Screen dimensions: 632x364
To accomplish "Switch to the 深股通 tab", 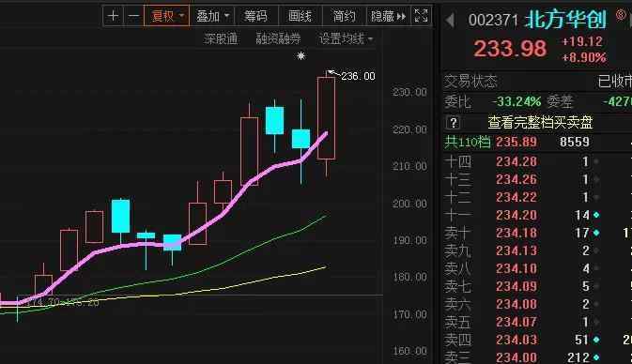I will [x=221, y=38].
